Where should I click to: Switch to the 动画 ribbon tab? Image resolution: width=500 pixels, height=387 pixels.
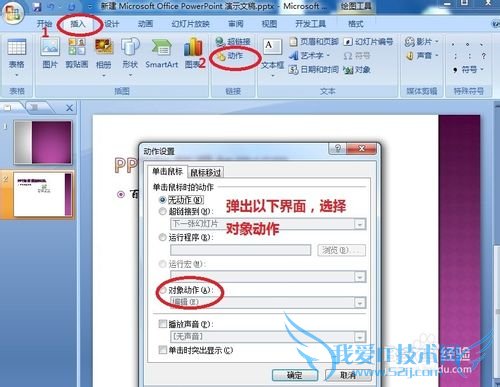[x=145, y=24]
